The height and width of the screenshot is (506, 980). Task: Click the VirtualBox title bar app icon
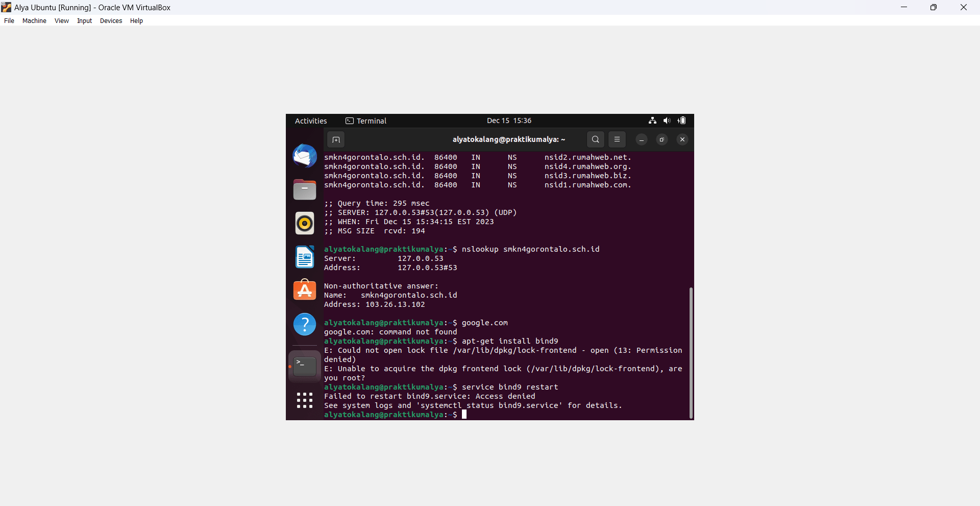tap(6, 7)
